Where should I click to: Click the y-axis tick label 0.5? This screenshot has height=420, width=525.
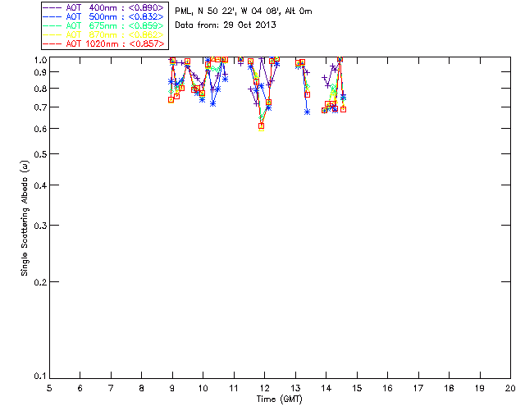point(39,154)
